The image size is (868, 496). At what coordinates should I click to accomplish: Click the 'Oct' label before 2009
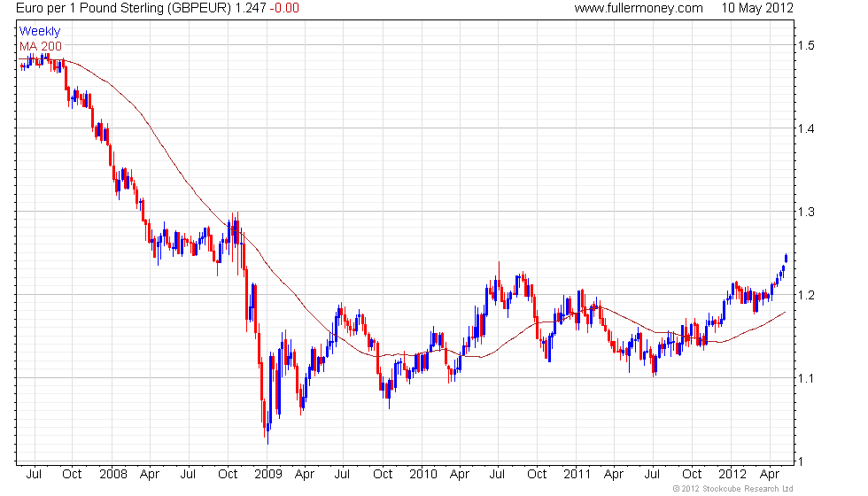point(228,475)
